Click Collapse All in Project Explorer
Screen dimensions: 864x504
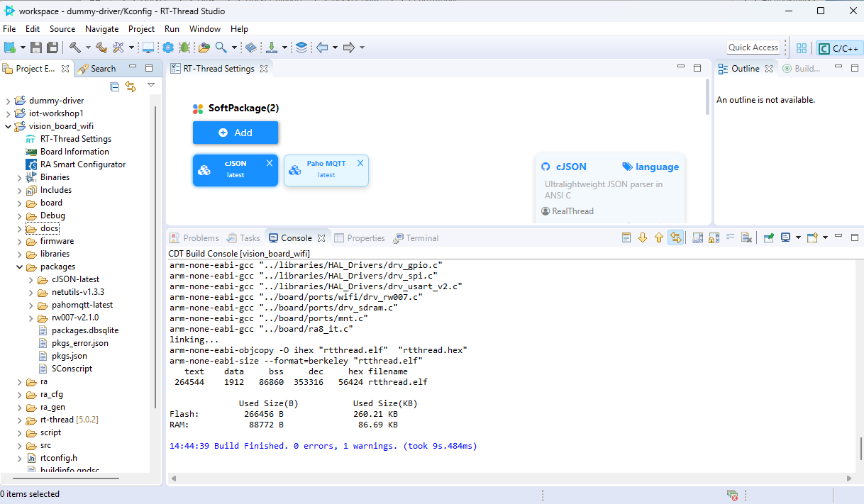tap(114, 86)
